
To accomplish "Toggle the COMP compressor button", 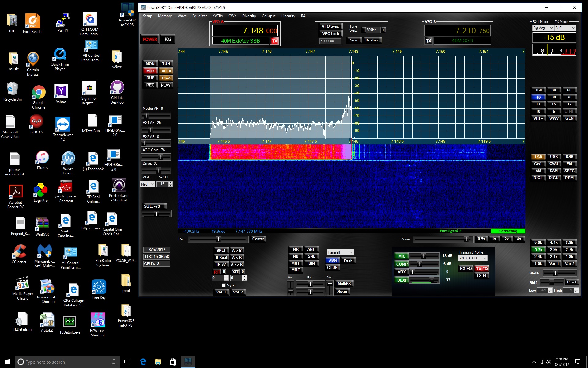I will pos(401,264).
